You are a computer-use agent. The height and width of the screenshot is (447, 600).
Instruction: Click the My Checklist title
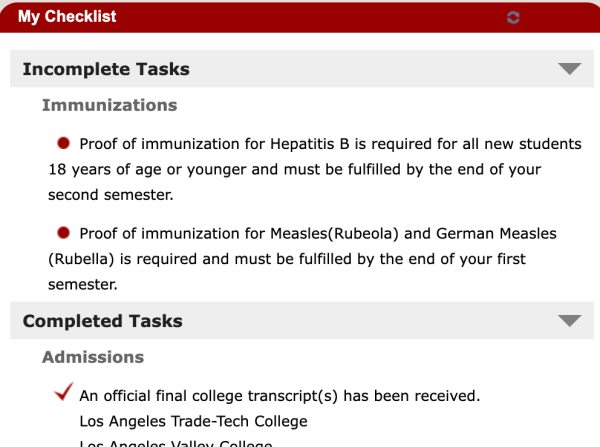[x=67, y=16]
